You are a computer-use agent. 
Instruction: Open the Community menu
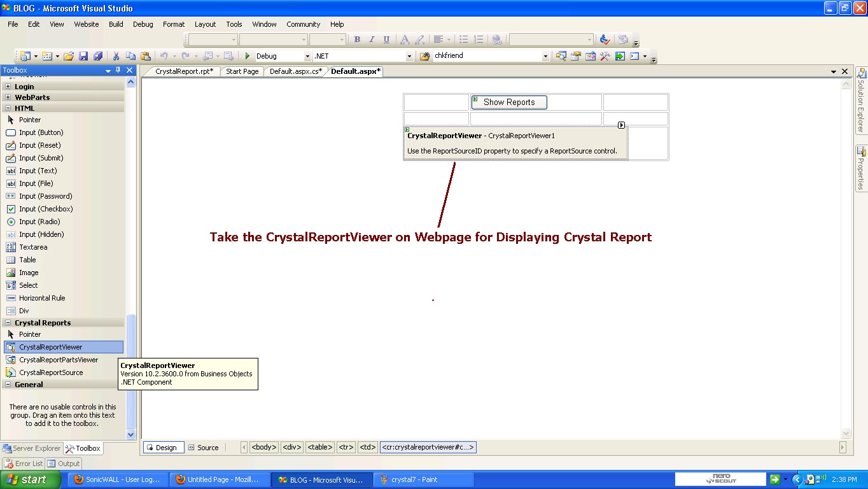(x=304, y=24)
